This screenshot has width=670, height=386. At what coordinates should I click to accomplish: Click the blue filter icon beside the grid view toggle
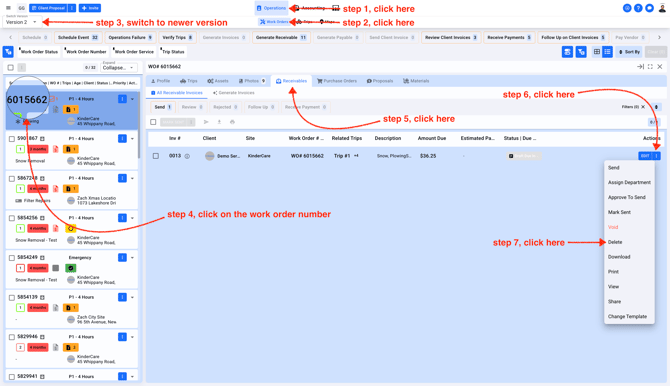pyautogui.click(x=581, y=52)
